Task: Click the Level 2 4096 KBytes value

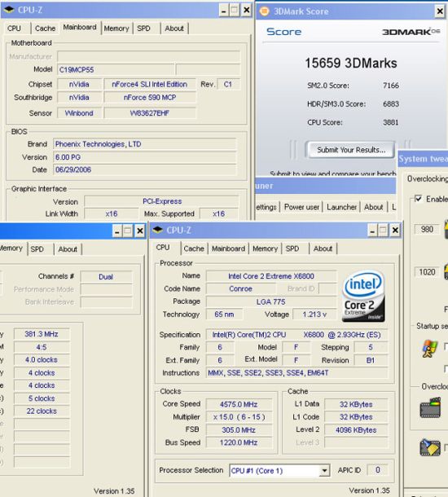Action: [x=356, y=430]
